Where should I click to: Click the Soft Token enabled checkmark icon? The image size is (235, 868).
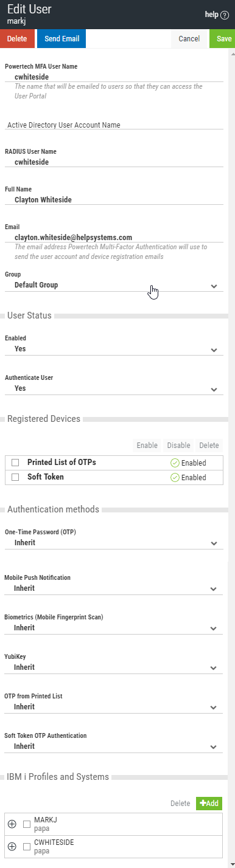tap(175, 477)
